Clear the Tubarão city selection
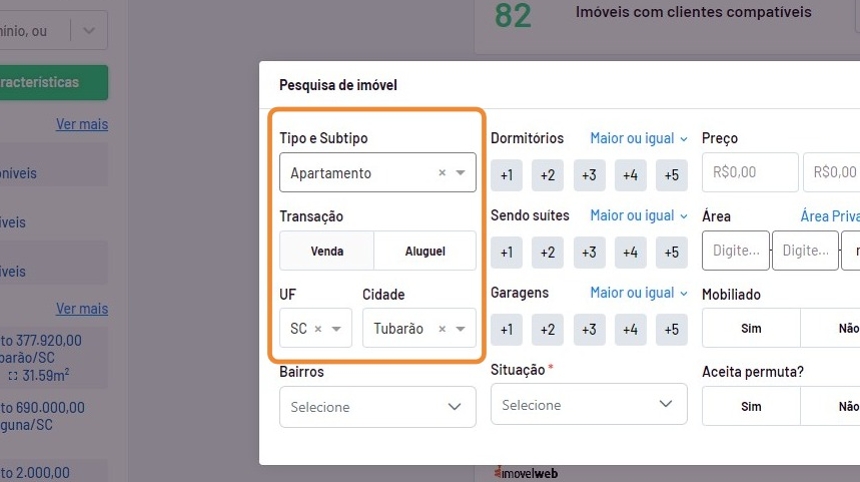Screen dimensions: 860x482 (442, 329)
